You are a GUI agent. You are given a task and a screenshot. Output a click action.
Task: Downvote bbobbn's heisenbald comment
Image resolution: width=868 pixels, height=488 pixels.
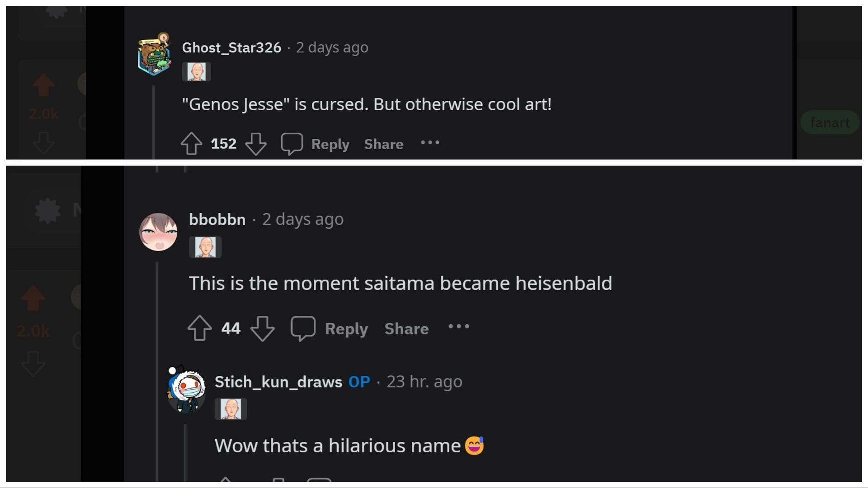(x=262, y=328)
